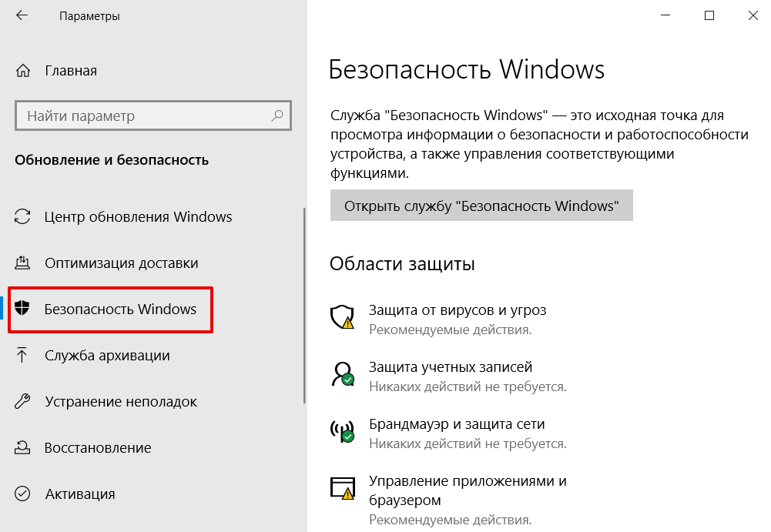This screenshot has width=771, height=532.
Task: Click the Troubleshoot wrench icon
Action: coord(22,401)
